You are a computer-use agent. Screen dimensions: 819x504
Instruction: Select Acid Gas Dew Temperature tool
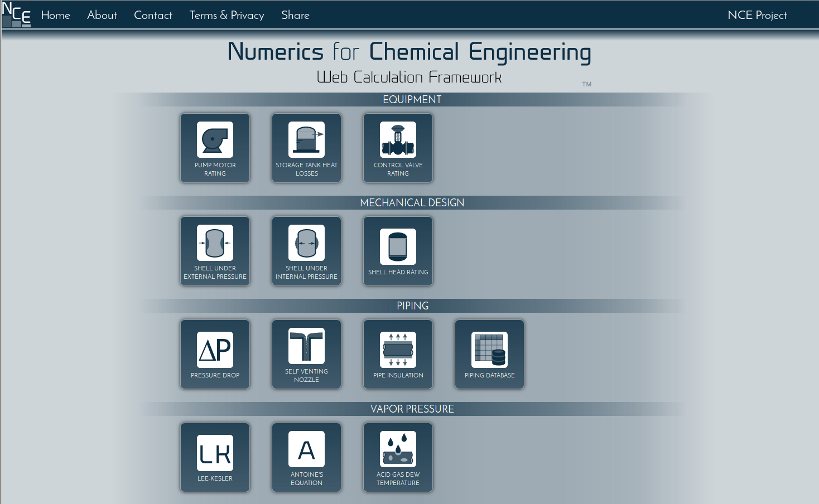point(398,457)
